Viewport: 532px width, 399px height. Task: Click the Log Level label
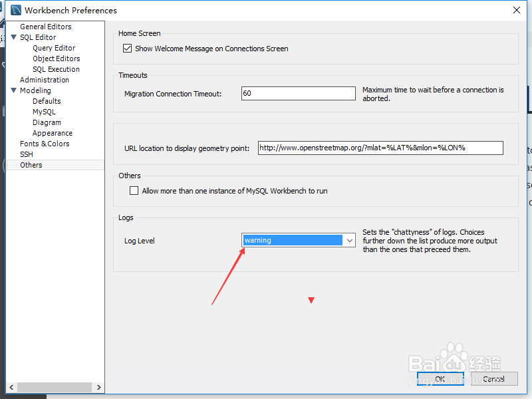coord(140,241)
